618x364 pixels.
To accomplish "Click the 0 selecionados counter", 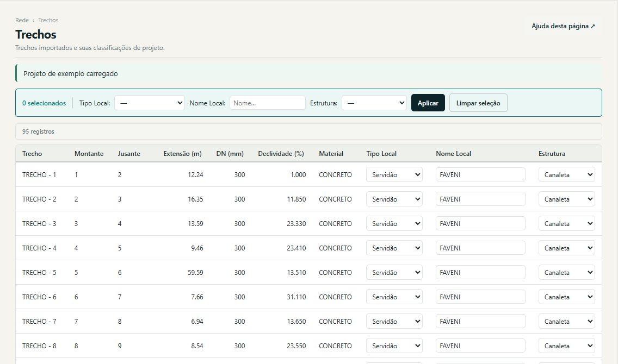I will click(44, 103).
